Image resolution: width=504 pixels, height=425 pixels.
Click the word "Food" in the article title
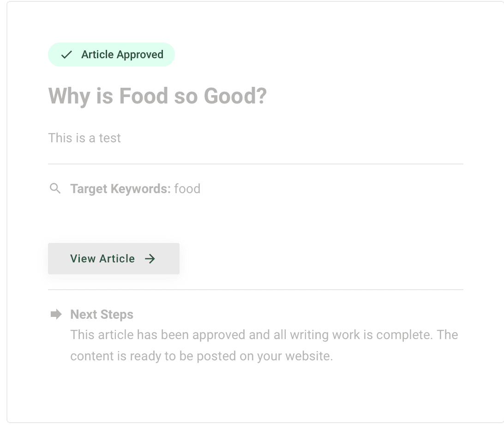(x=144, y=96)
